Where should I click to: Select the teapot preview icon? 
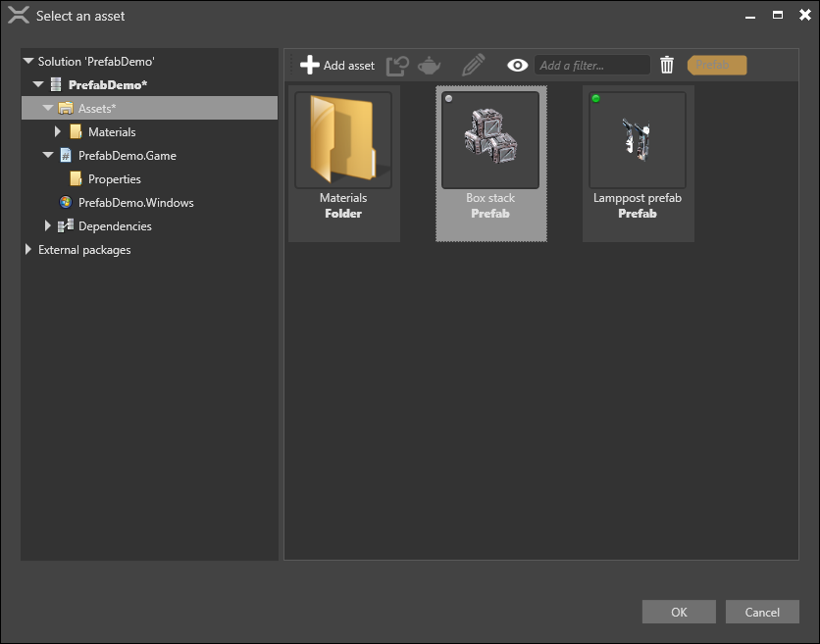(429, 64)
